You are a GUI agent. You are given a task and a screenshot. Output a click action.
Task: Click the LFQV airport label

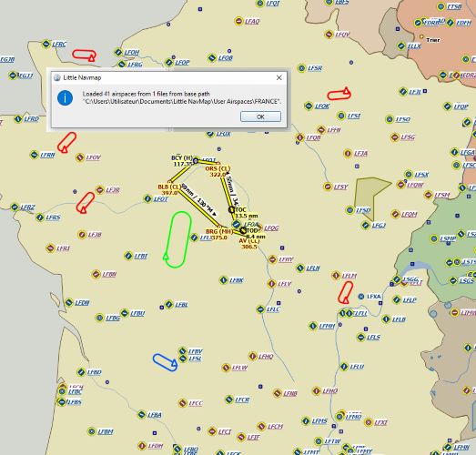tap(342, 35)
